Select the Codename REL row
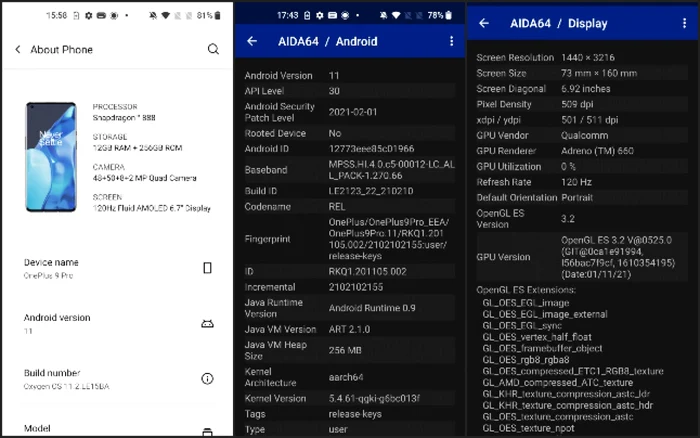Image resolution: width=700 pixels, height=438 pixels. (350, 207)
